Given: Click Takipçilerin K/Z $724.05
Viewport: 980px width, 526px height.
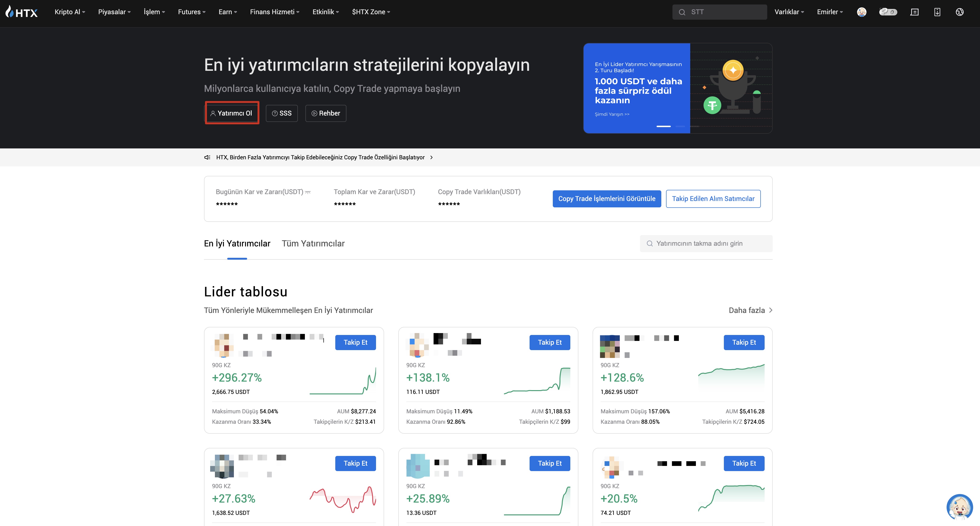Looking at the screenshot, I should tap(733, 422).
